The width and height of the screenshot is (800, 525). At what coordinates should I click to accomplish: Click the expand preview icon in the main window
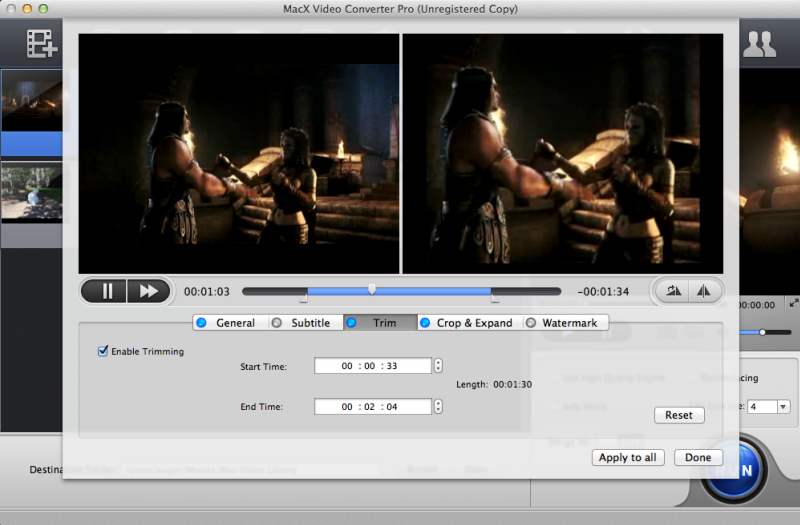[793, 303]
